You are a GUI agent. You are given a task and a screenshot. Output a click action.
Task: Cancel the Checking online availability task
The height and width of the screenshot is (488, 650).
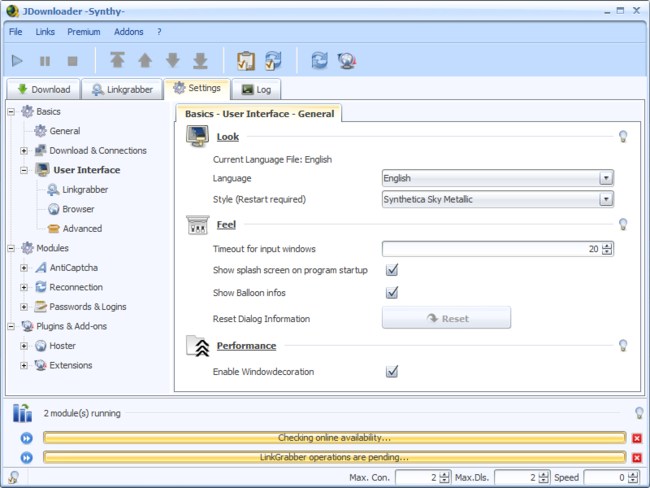tap(637, 438)
